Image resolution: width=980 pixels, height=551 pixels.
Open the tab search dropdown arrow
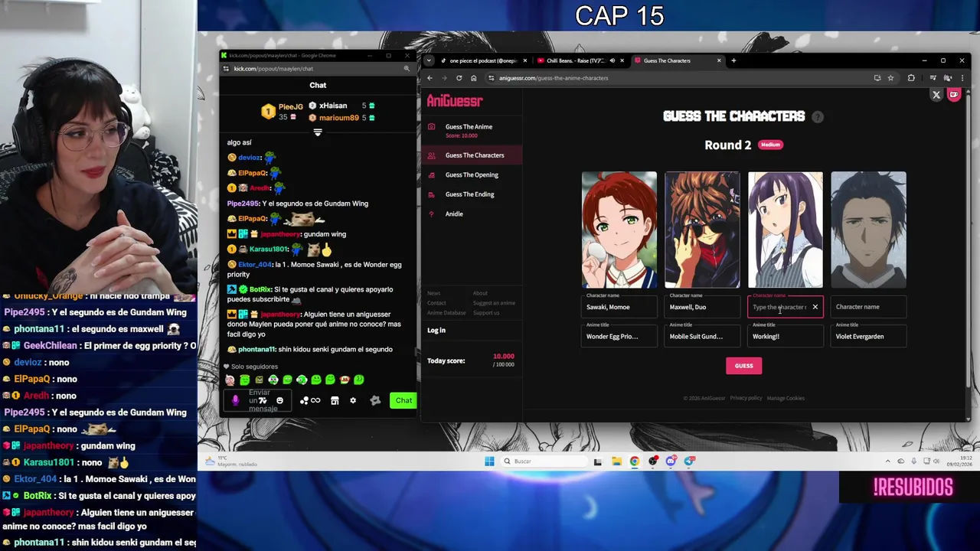pos(429,60)
